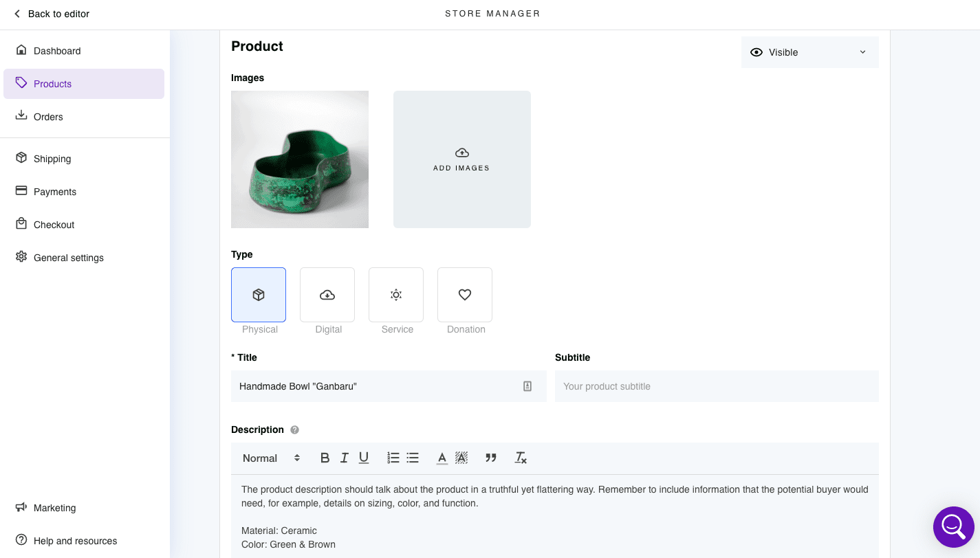Toggle bold formatting in description toolbar

coord(325,458)
